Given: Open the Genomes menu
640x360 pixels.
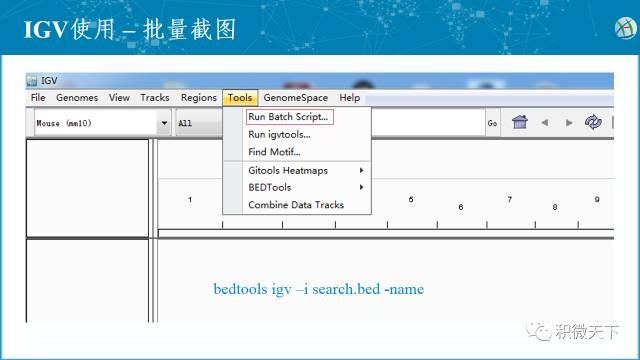Looking at the screenshot, I should tap(77, 98).
